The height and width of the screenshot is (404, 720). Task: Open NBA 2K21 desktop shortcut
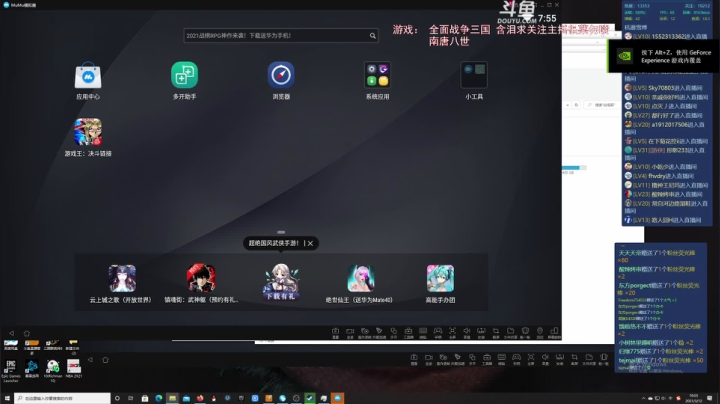click(x=74, y=368)
